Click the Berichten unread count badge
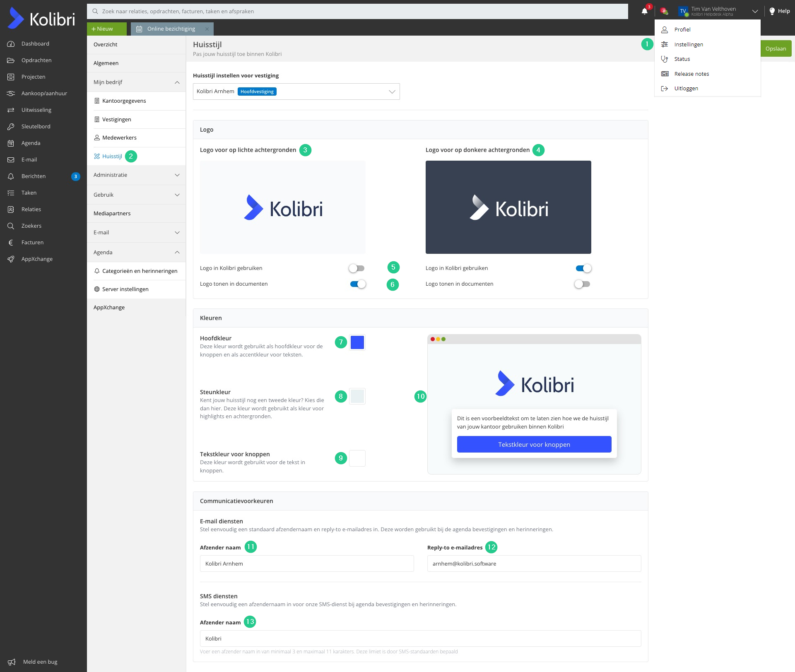This screenshot has height=672, width=795. pyautogui.click(x=76, y=176)
